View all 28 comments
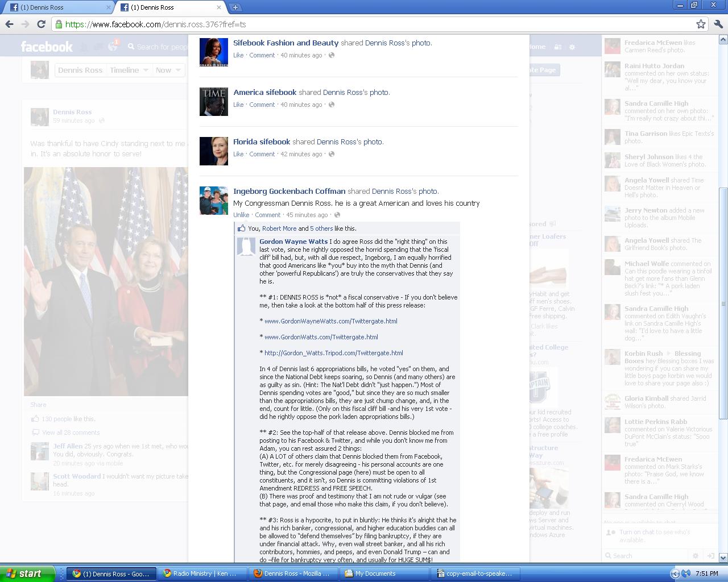 click(x=71, y=433)
